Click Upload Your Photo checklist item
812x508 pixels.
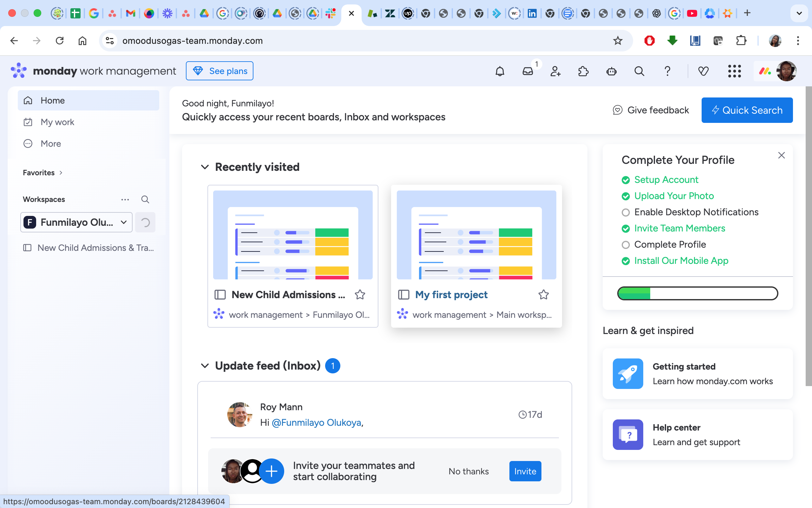674,196
